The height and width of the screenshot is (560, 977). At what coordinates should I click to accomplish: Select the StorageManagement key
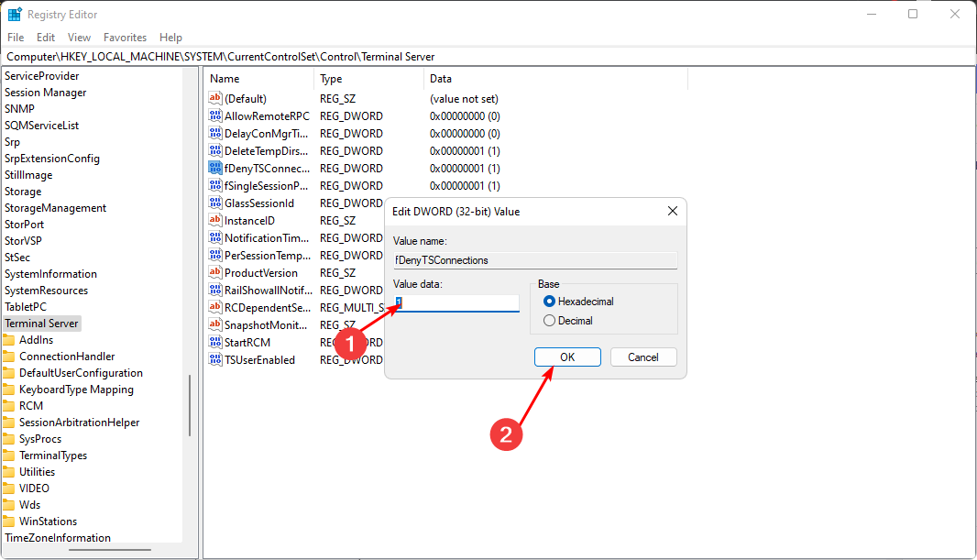tap(56, 208)
